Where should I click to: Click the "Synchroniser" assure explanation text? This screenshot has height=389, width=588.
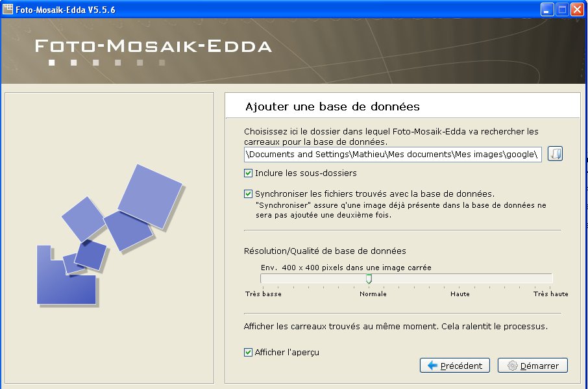401,210
